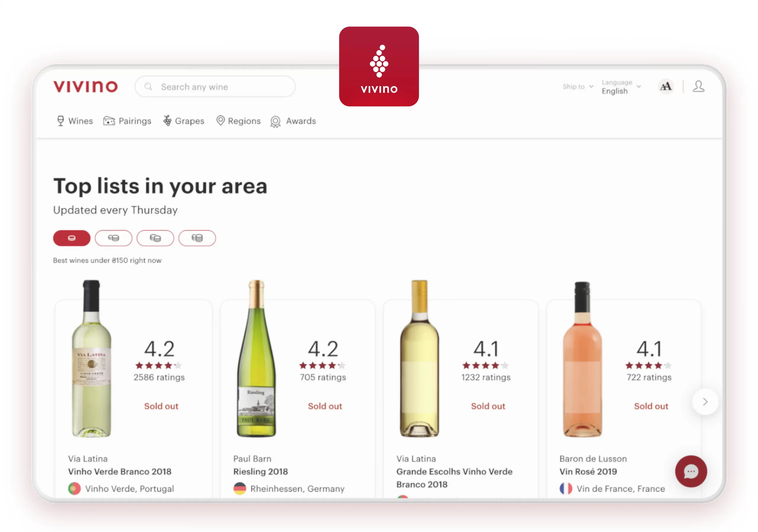
Task: Open the Vin Rosé 2019 link
Action: tap(588, 471)
